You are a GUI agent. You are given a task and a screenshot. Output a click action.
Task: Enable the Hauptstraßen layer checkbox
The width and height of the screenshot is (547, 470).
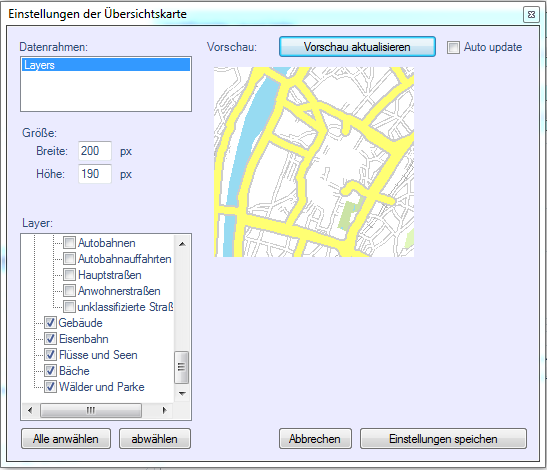69,275
